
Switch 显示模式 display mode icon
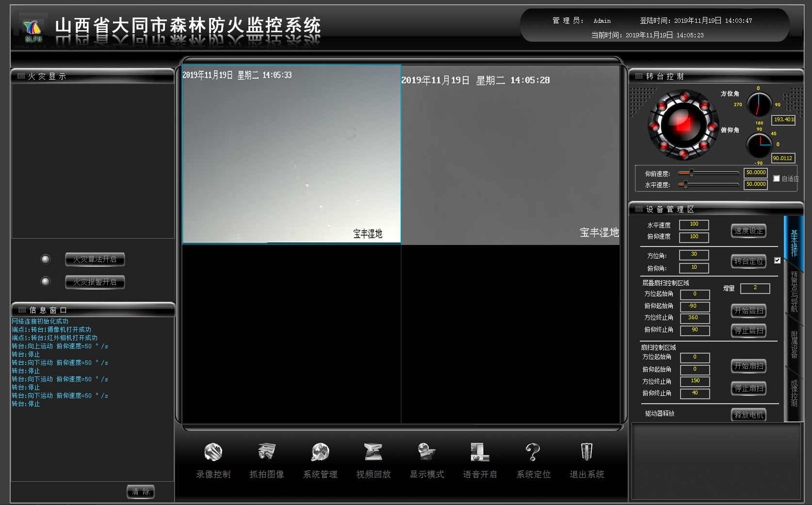(426, 452)
